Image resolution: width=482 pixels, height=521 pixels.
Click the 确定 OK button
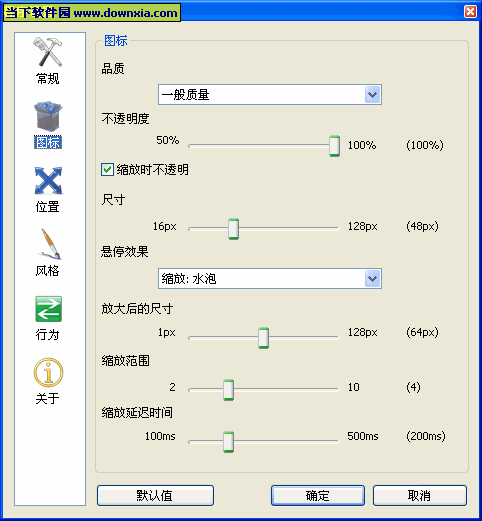pos(318,496)
